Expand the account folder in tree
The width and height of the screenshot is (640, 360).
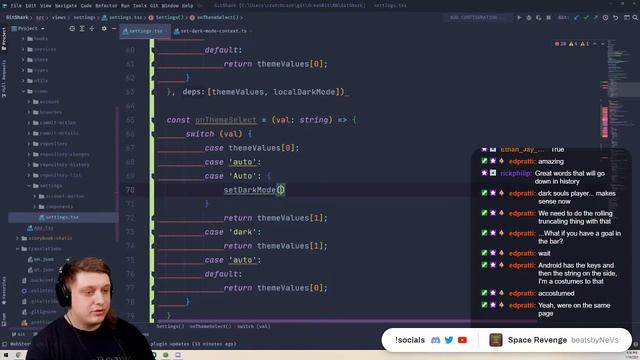29,102
